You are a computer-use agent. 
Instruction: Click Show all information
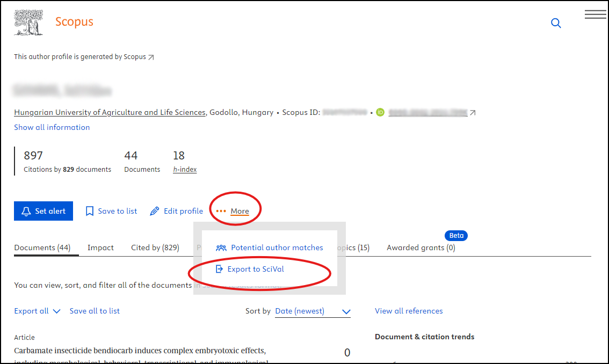[x=52, y=127]
